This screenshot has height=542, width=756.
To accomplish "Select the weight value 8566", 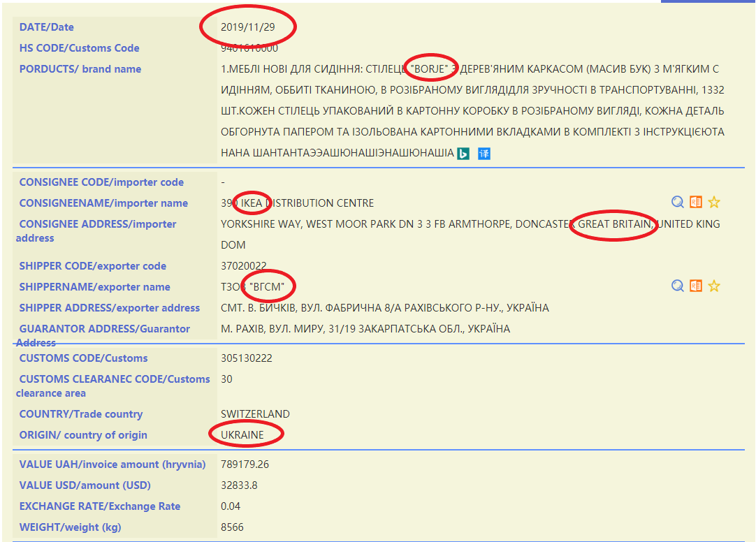I will pos(233,527).
